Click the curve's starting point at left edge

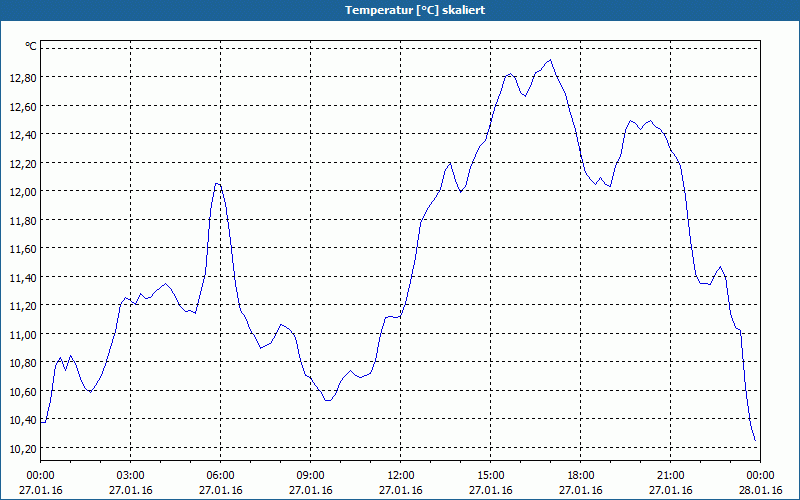41,422
